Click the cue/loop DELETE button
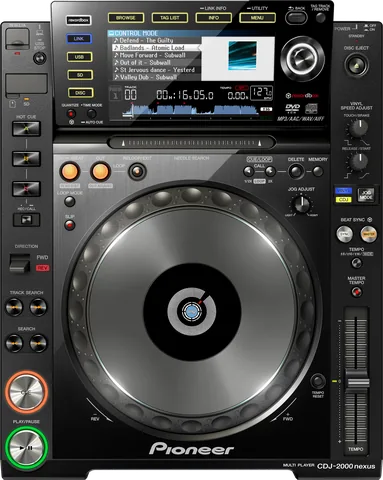 click(296, 172)
